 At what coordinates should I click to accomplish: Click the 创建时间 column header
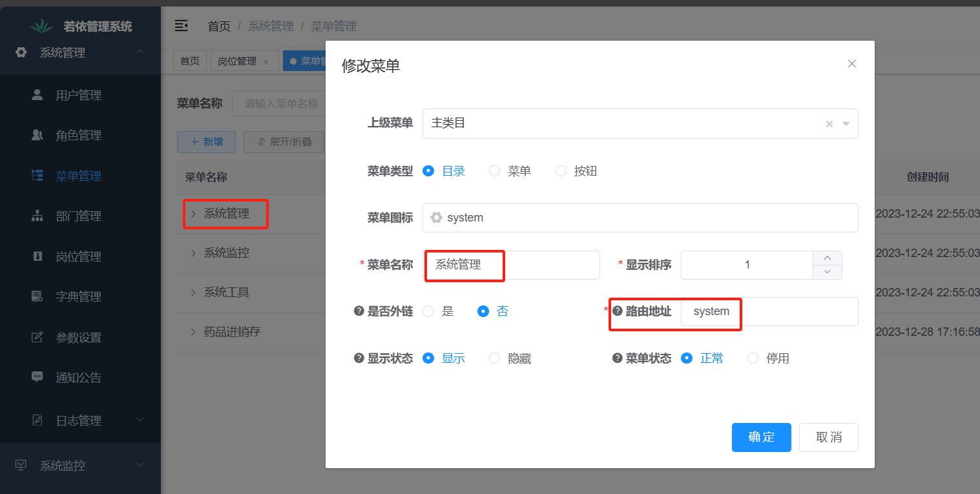click(928, 177)
